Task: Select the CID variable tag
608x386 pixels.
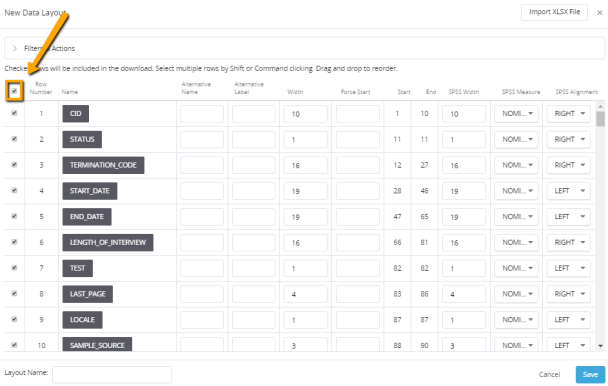Action: tap(76, 114)
